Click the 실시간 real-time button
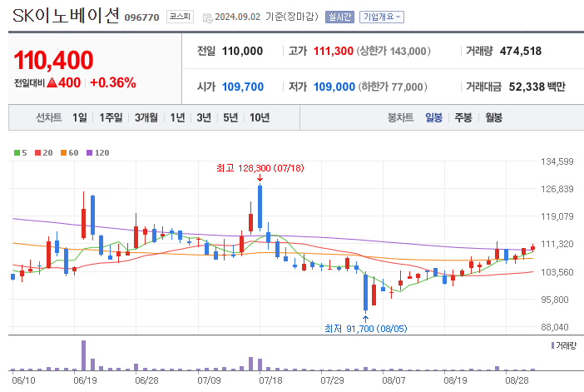This screenshot has width=584, height=392. [x=339, y=17]
